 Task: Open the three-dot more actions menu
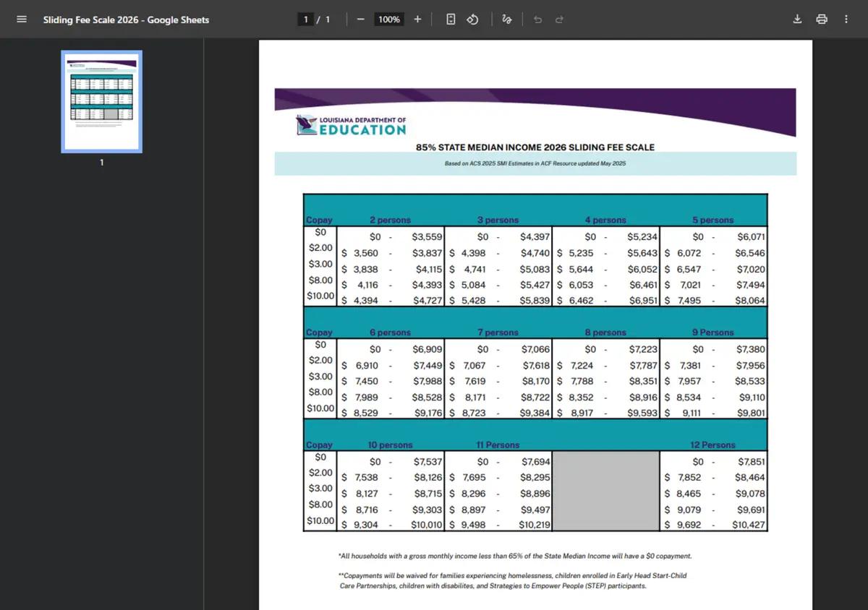846,20
